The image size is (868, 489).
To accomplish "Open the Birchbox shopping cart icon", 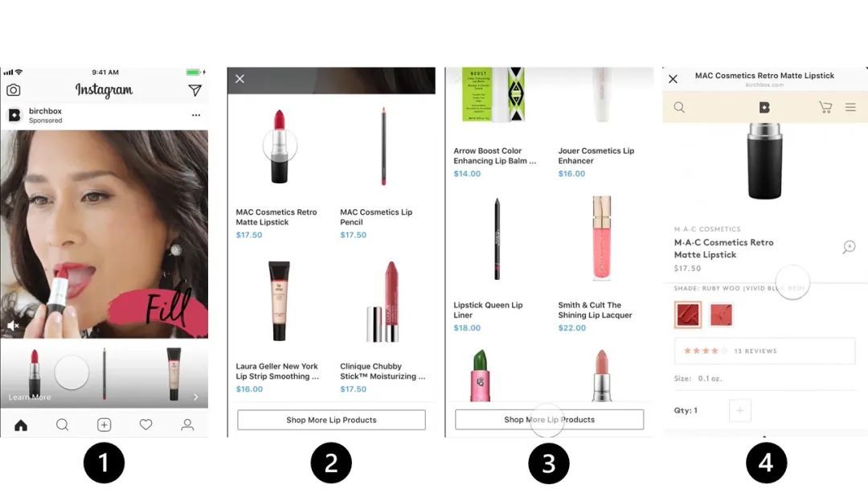I will [x=825, y=107].
